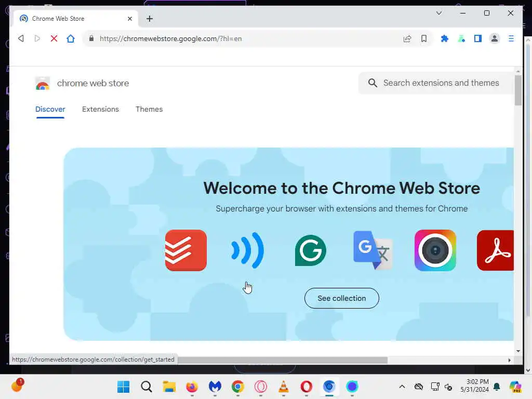The image size is (532, 399).
Task: Open Malwarebytes from the taskbar
Action: tap(215, 387)
